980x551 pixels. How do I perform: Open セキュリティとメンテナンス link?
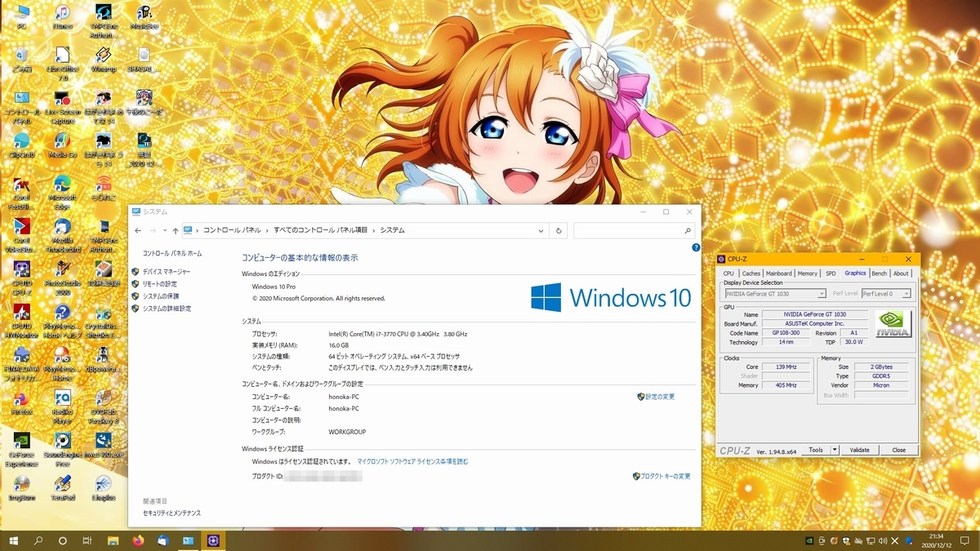coord(171,513)
